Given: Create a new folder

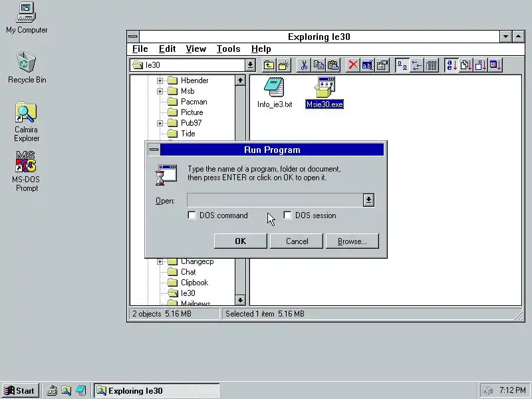Looking at the screenshot, I should [x=284, y=65].
